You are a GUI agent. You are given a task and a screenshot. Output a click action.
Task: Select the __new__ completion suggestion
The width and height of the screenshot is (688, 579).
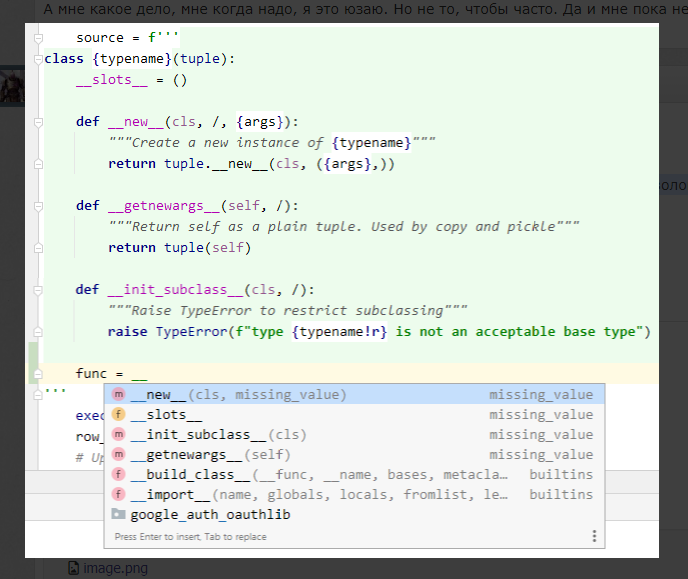click(354, 394)
